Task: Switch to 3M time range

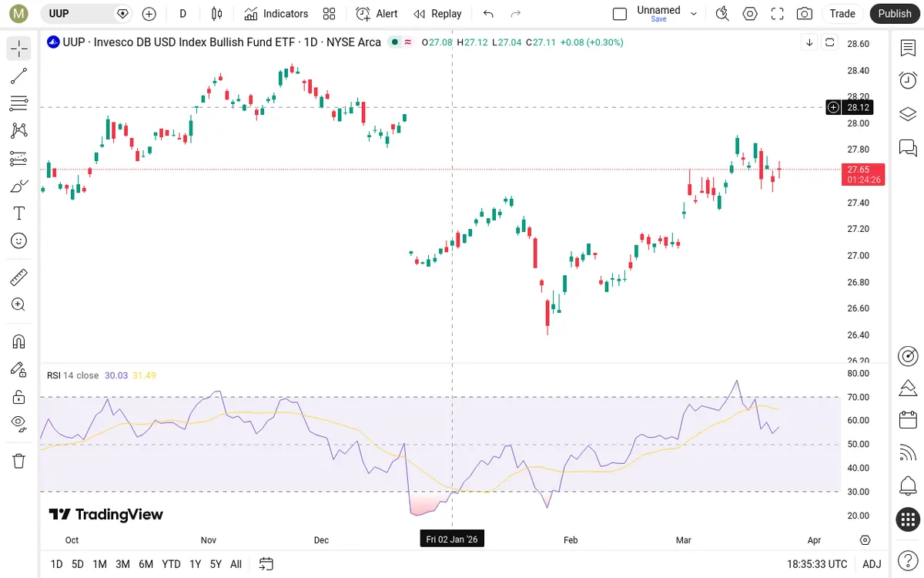Action: click(x=122, y=564)
